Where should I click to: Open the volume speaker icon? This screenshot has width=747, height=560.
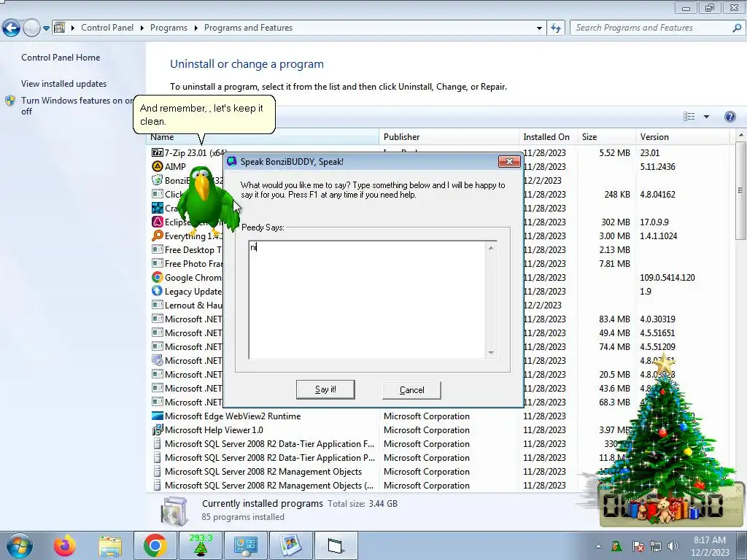pos(673,546)
